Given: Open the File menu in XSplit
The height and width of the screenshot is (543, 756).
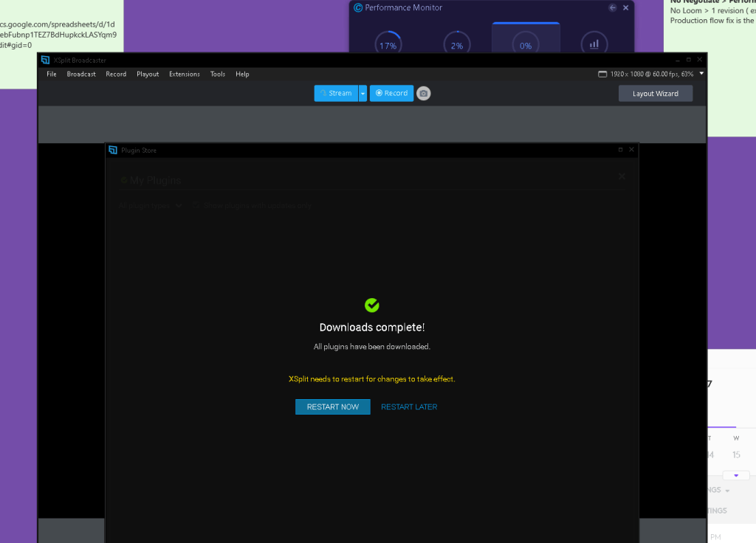Looking at the screenshot, I should click(x=52, y=75).
